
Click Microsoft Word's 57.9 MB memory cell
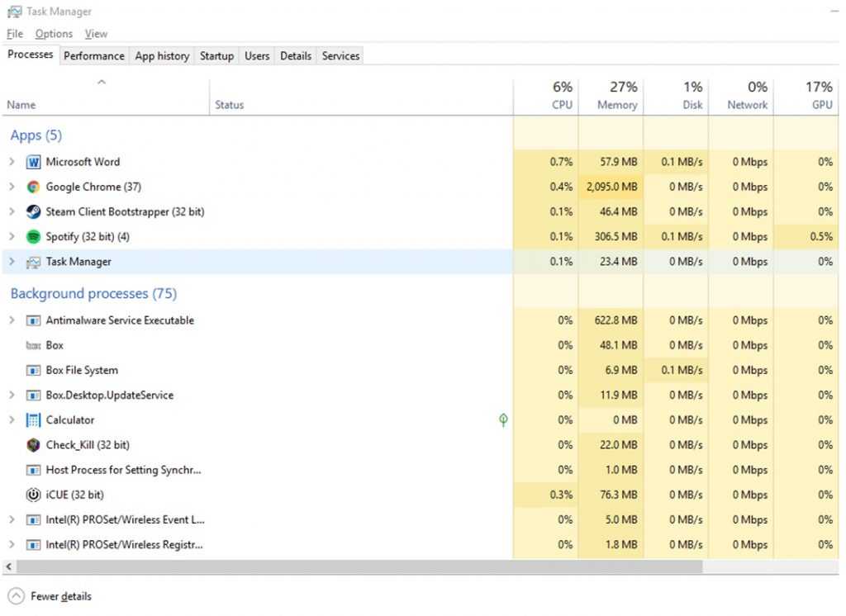(611, 162)
